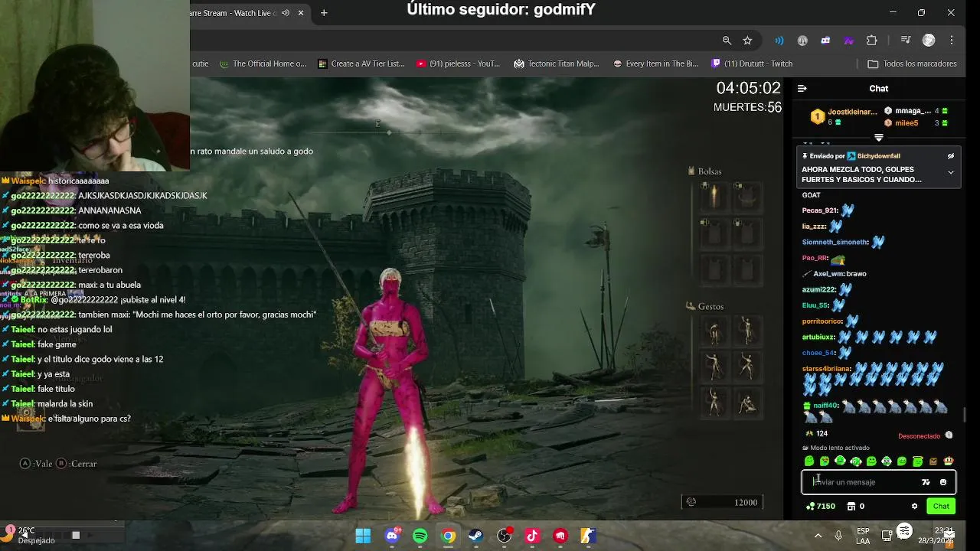The height and width of the screenshot is (551, 980).
Task: Open Steam from the taskbar
Action: [x=476, y=536]
